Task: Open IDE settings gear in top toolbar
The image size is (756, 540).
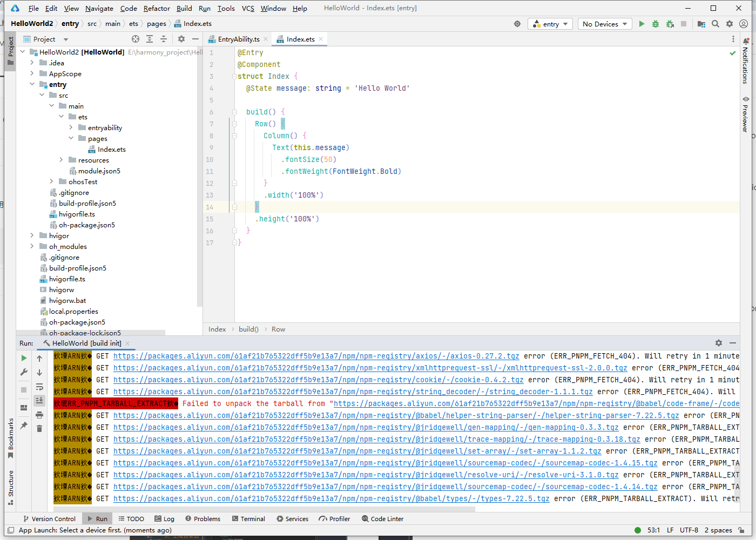Action: (x=730, y=24)
